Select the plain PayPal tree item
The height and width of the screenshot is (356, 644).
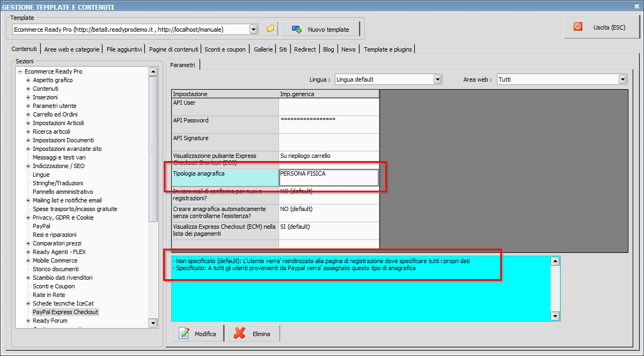click(41, 226)
